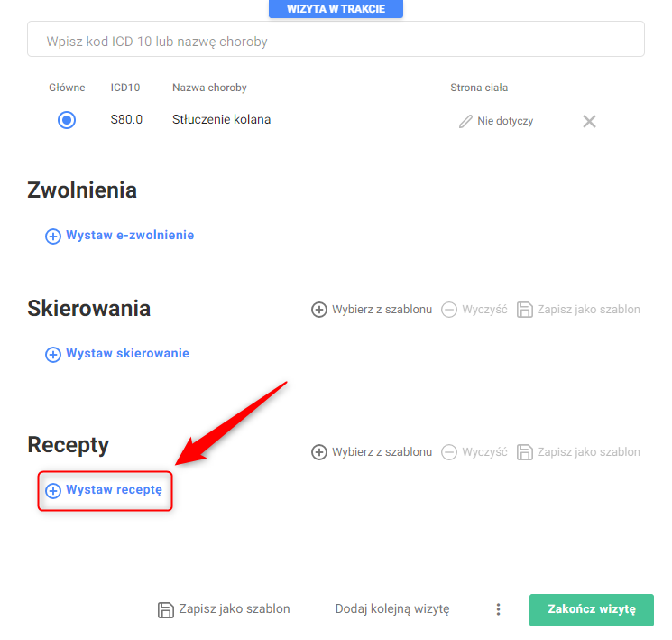Click the pencil icon to edit Strona ciała

pyautogui.click(x=465, y=121)
